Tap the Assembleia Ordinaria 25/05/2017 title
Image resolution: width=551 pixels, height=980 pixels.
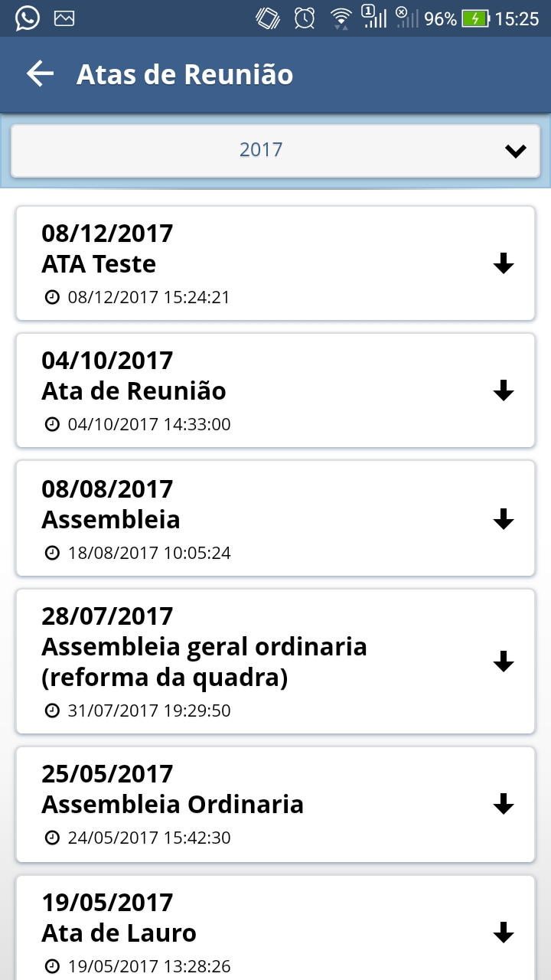172,805
